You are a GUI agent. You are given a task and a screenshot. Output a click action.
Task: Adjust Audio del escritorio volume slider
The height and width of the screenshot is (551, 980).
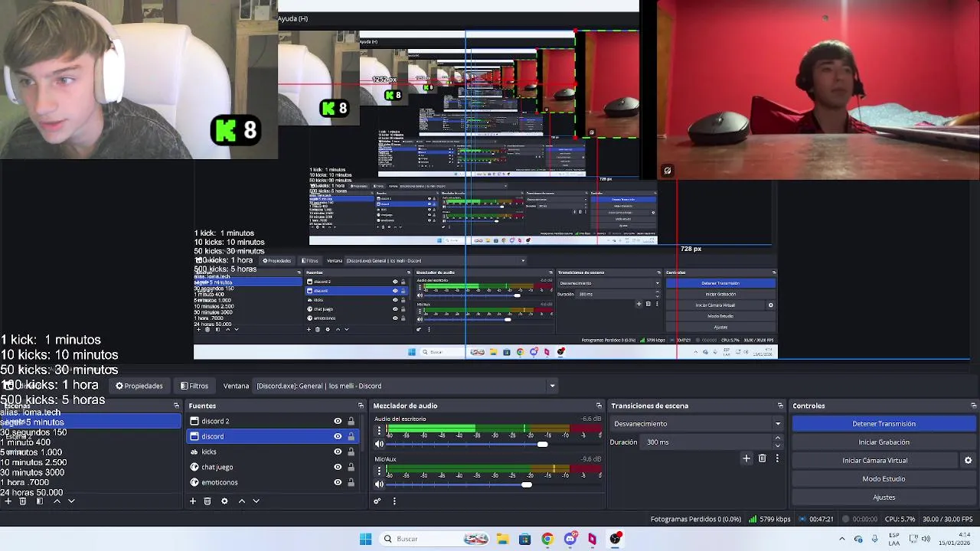543,444
